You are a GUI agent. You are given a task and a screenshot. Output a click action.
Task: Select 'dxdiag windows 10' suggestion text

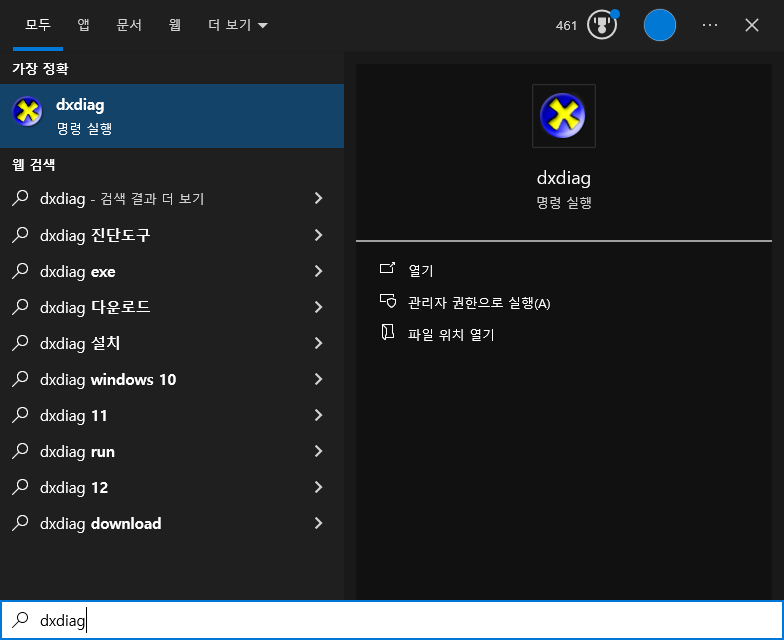[x=108, y=380]
